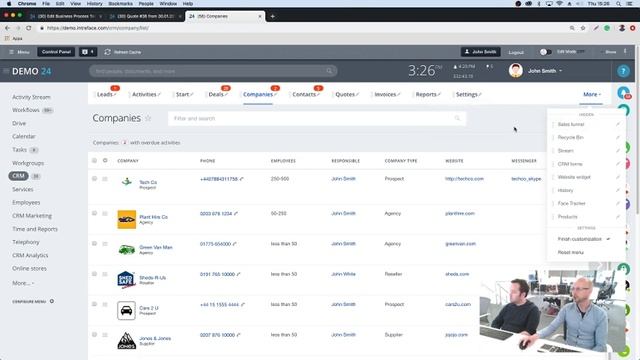Click the Control Panel button
Viewport: 640px width, 360px height.
(56, 52)
